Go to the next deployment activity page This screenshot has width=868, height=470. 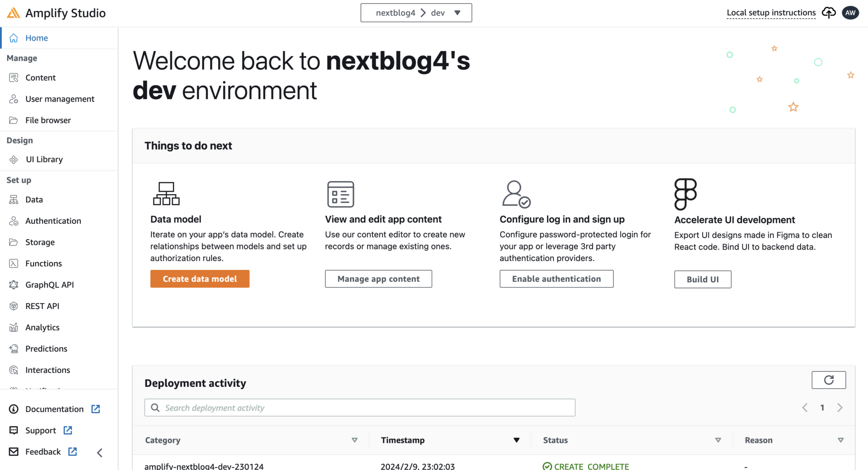[x=840, y=408]
